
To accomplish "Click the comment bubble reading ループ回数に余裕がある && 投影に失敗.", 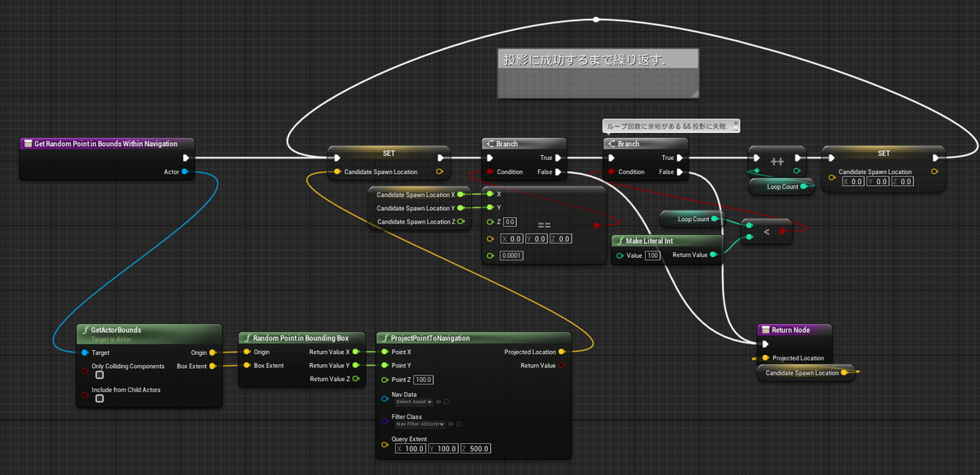I will pyautogui.click(x=671, y=126).
